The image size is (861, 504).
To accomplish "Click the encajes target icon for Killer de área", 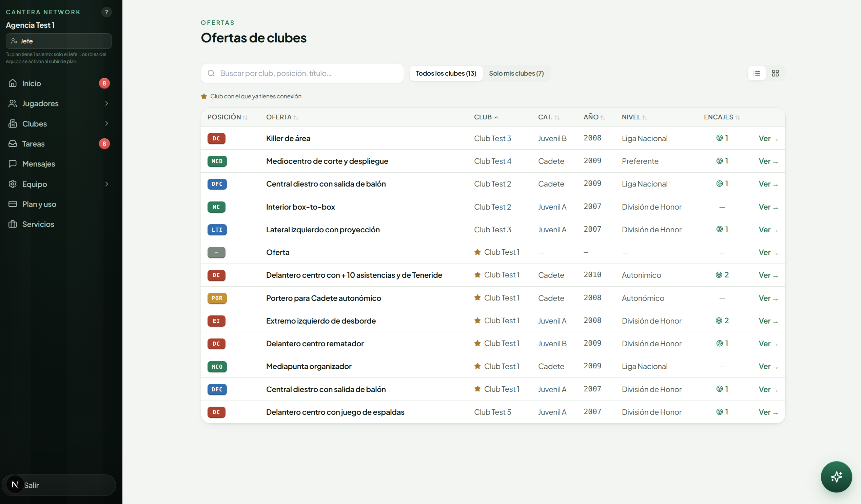I will pos(719,138).
